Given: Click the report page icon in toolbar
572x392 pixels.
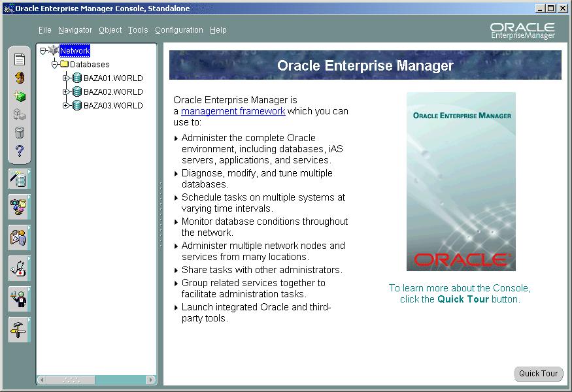Looking at the screenshot, I should 20,59.
